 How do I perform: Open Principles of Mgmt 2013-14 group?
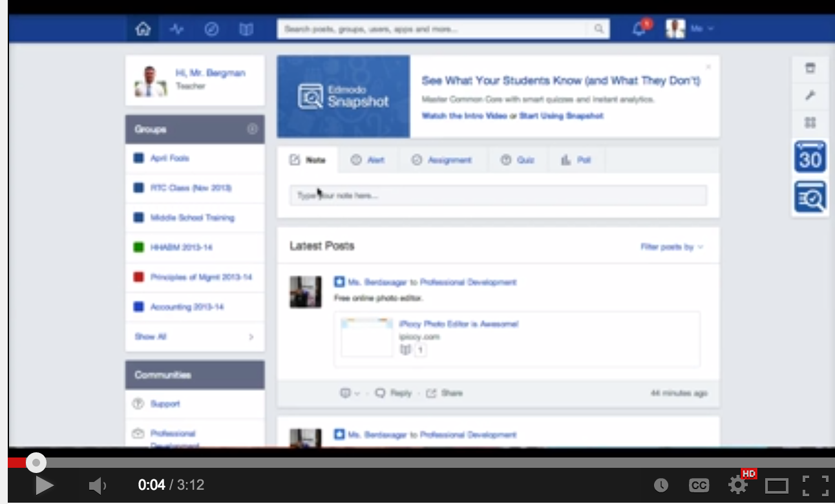pos(201,277)
